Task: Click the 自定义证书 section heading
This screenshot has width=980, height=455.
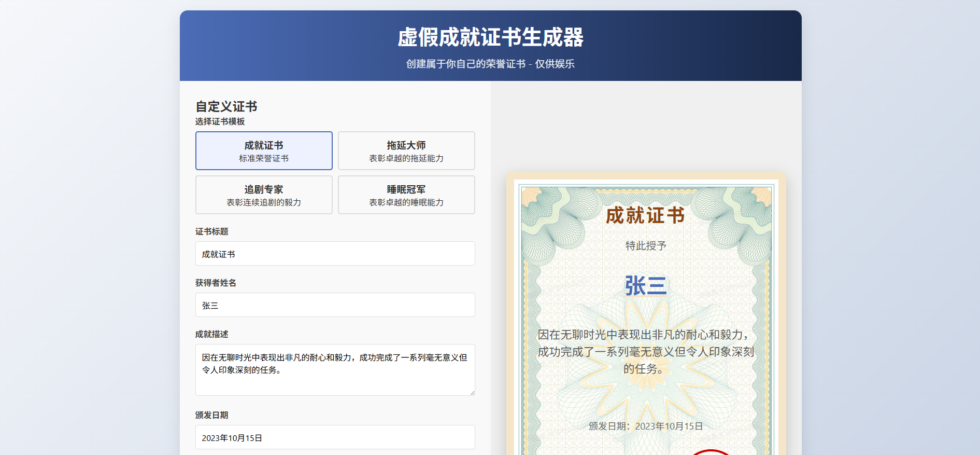Action: 226,106
